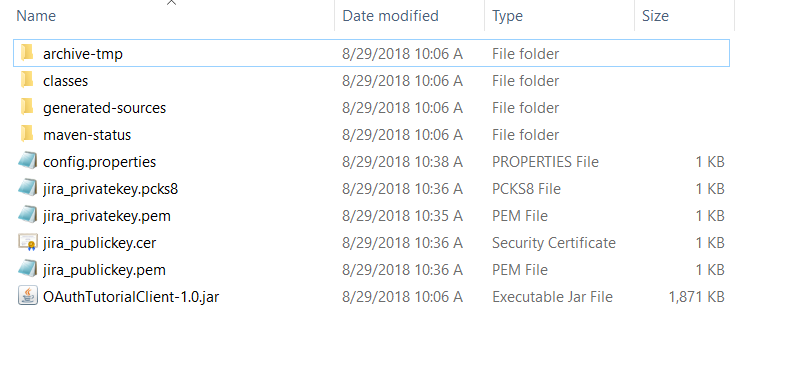The width and height of the screenshot is (785, 365).
Task: Click the jira_privatekey.pem file icon
Action: (28, 215)
